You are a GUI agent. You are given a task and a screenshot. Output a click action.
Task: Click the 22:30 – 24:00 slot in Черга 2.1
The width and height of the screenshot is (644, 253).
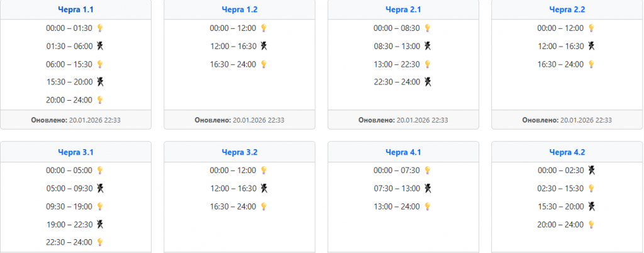(x=396, y=82)
